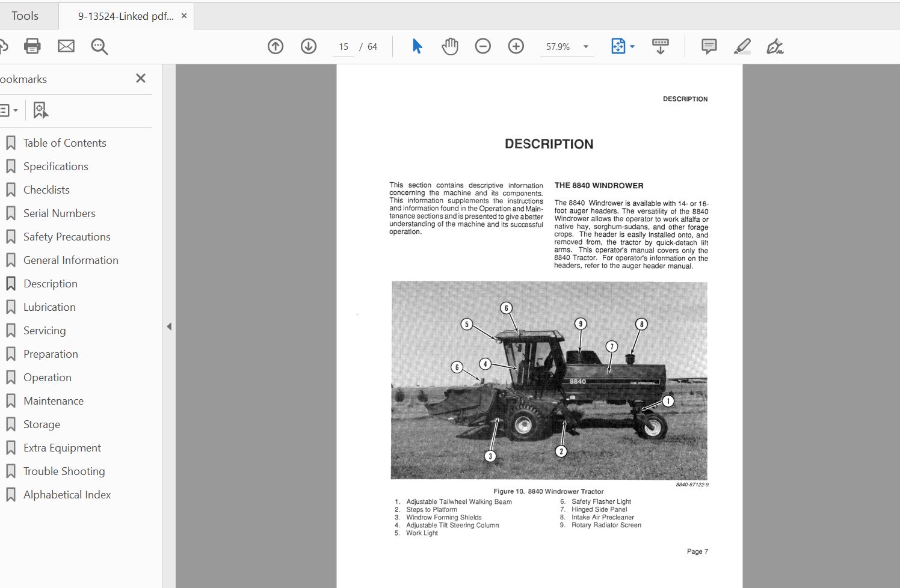Go to the Preparation bookmark
The height and width of the screenshot is (588, 900).
pyautogui.click(x=51, y=354)
